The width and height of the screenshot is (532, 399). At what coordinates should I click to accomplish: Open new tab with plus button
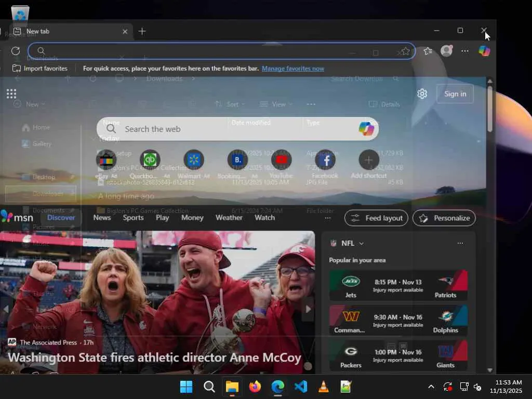point(142,31)
